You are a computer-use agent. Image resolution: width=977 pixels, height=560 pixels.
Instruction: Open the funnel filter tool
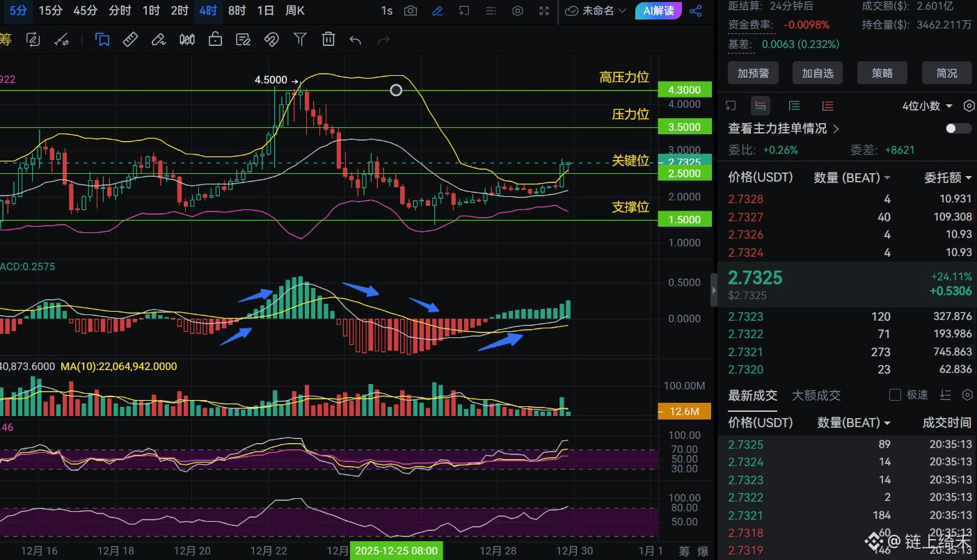(300, 40)
